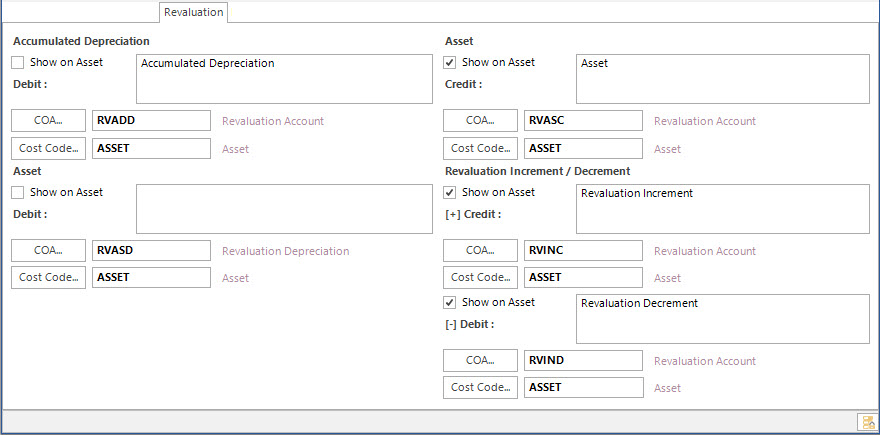The height and width of the screenshot is (435, 880).
Task: Click the Accumulated Depreciation description text box
Action: tap(285, 79)
